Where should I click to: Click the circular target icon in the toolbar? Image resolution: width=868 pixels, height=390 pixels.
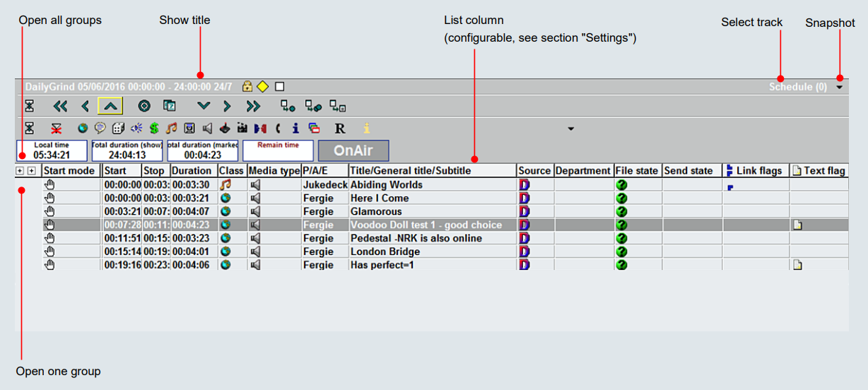tap(144, 107)
